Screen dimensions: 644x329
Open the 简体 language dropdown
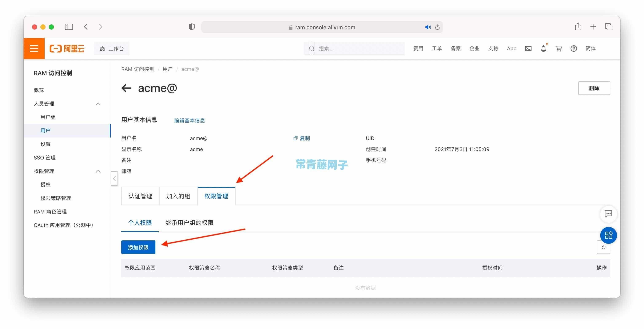(591, 48)
